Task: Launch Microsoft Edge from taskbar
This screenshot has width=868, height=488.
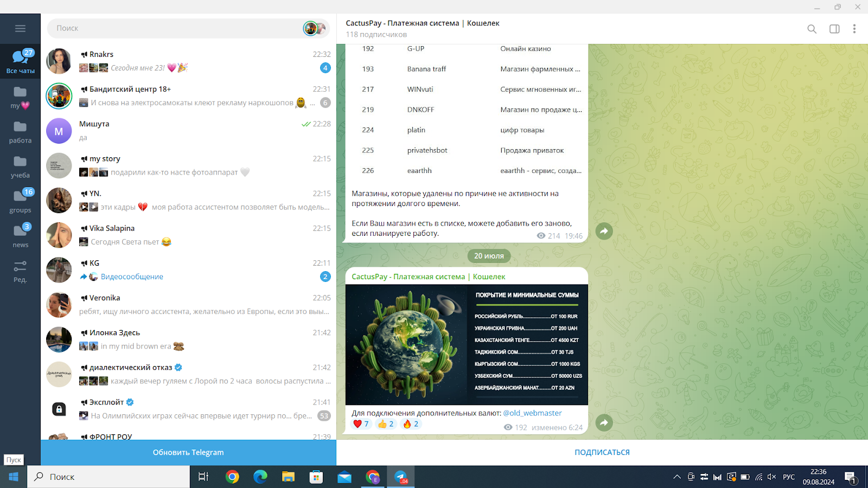Action: coord(260,477)
